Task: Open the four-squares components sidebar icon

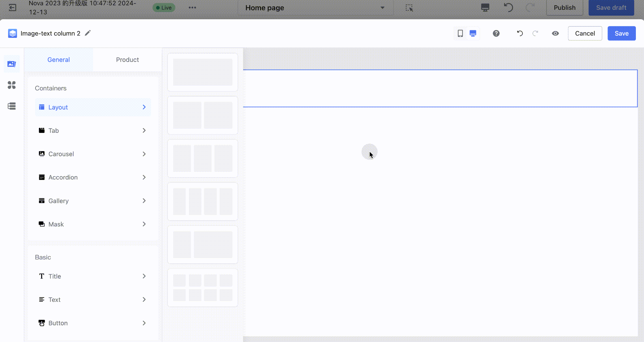Action: 12,85
